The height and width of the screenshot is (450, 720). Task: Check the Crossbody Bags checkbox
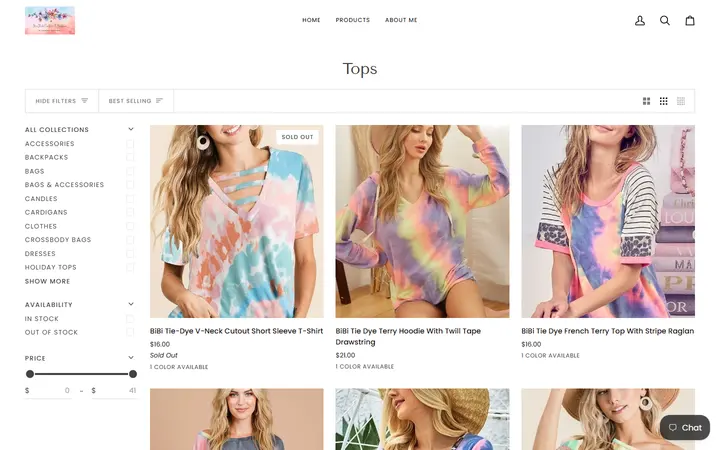coord(130,240)
